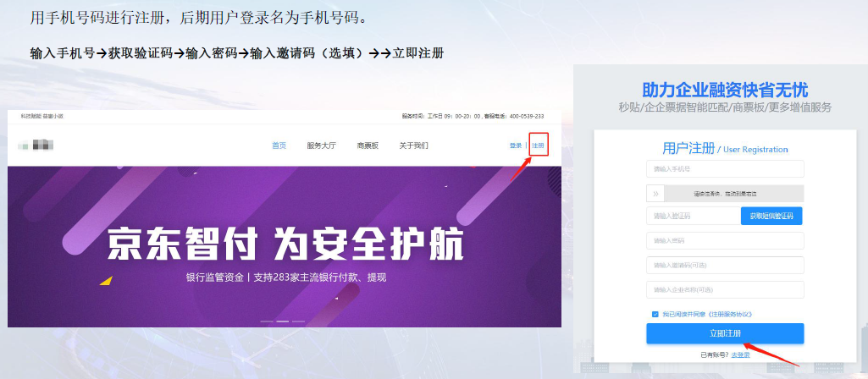Select the optional invitation code field
This screenshot has width=868, height=379.
(x=724, y=266)
